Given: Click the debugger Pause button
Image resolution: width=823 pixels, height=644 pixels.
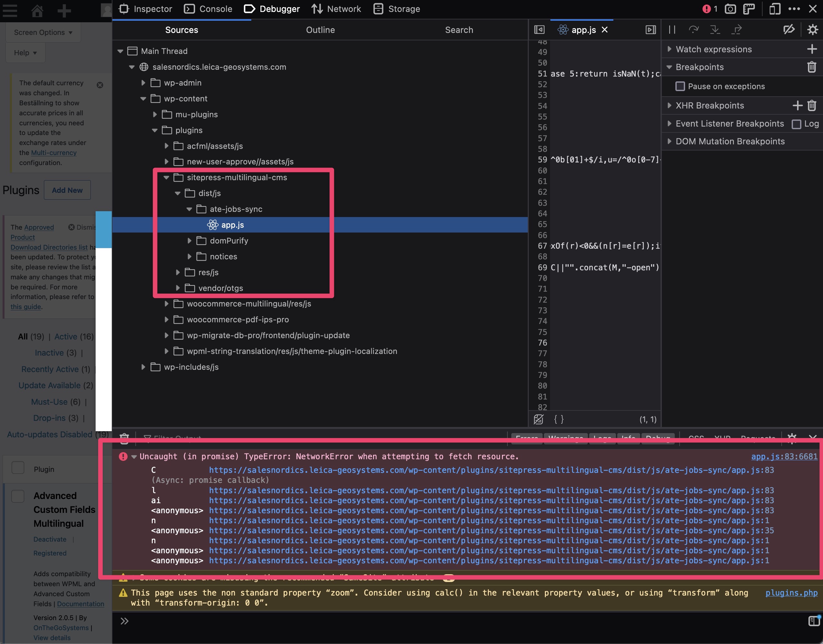Looking at the screenshot, I should [x=672, y=29].
